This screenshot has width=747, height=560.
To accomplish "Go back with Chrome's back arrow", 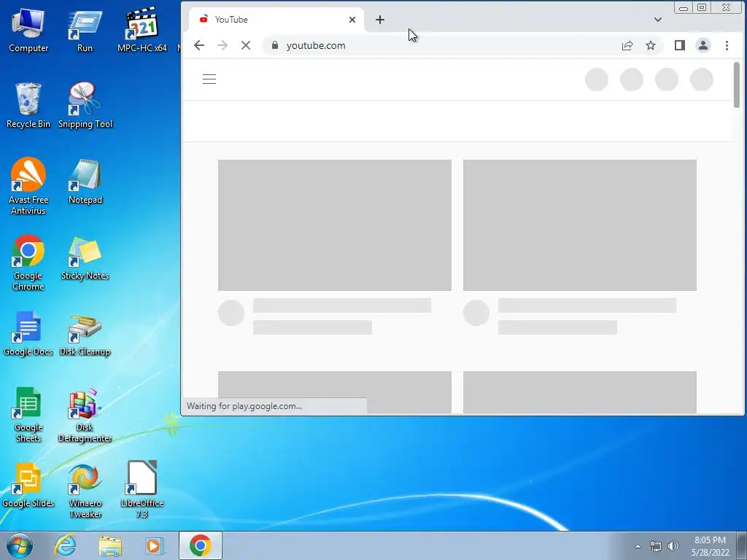I will (199, 46).
